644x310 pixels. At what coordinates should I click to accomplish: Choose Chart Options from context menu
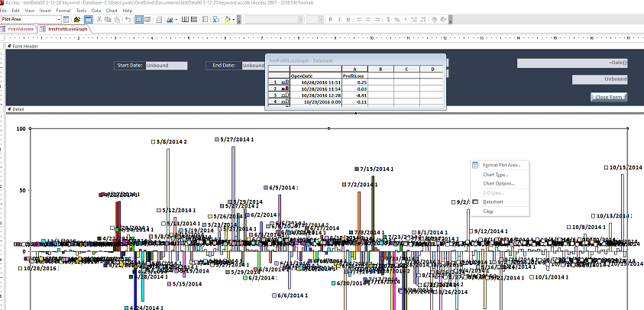[499, 183]
